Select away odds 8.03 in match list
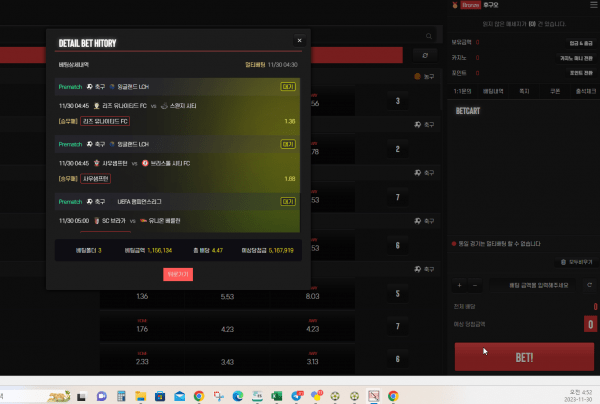 coord(312,296)
